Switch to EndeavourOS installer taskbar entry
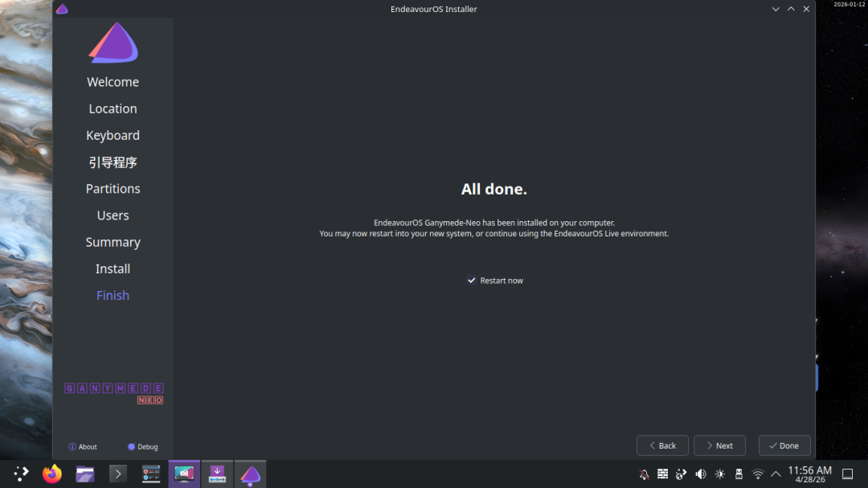The height and width of the screenshot is (488, 868). 250,474
